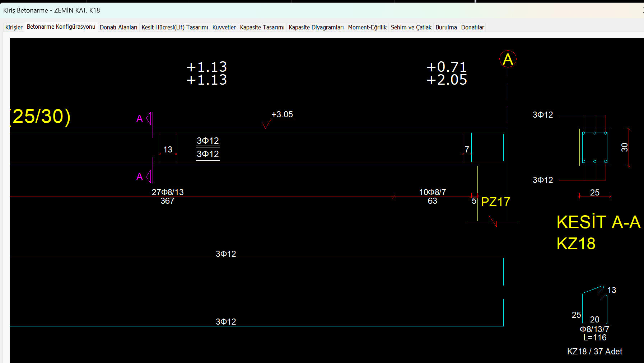Click the red elevation triangle at +3.05
This screenshot has width=644, height=363.
(266, 125)
